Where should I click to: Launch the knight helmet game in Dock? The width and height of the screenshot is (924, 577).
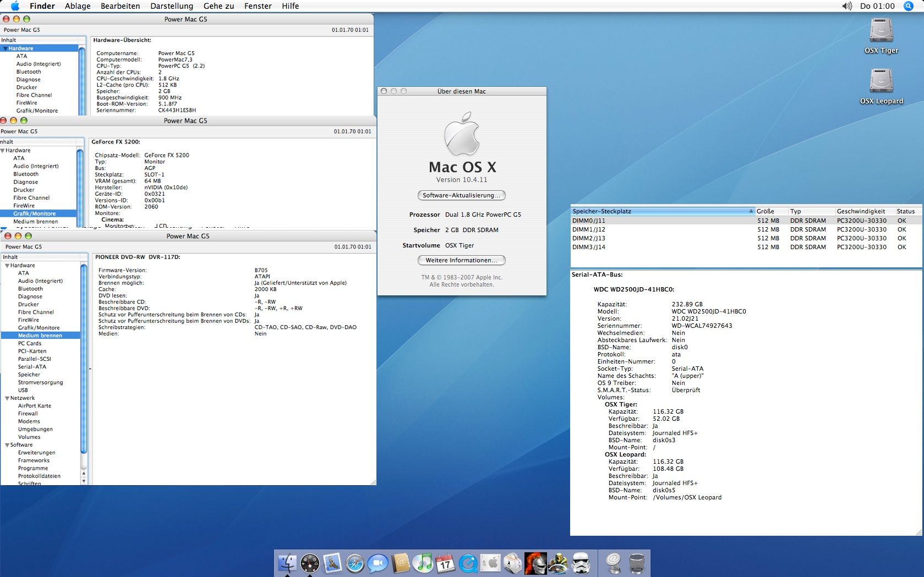(x=535, y=563)
